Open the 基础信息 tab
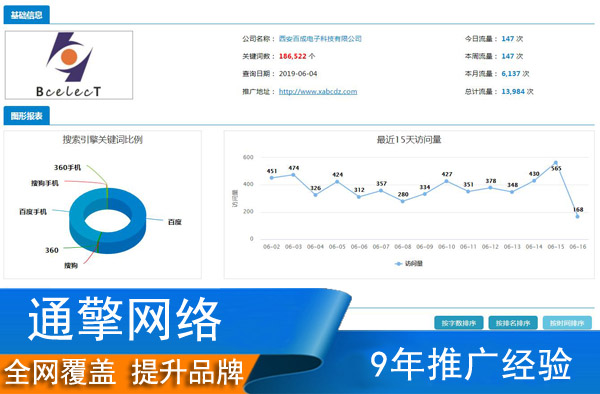This screenshot has width=600, height=394. (26, 15)
